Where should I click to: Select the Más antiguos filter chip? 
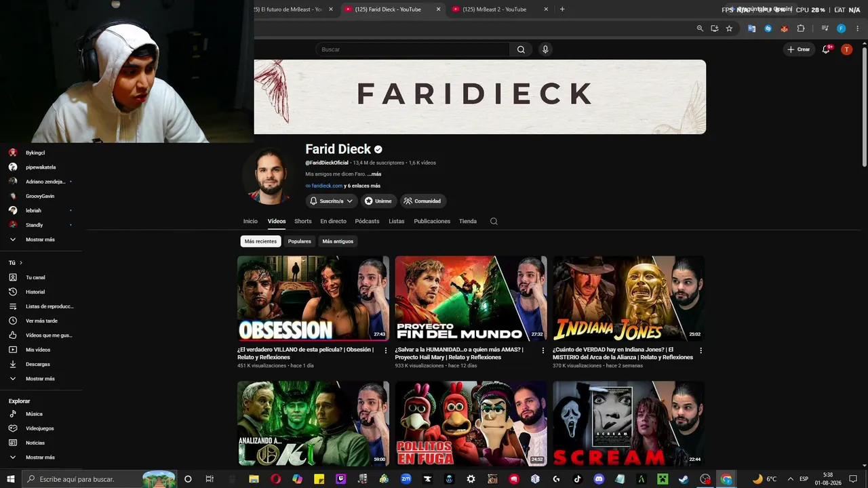pos(338,241)
